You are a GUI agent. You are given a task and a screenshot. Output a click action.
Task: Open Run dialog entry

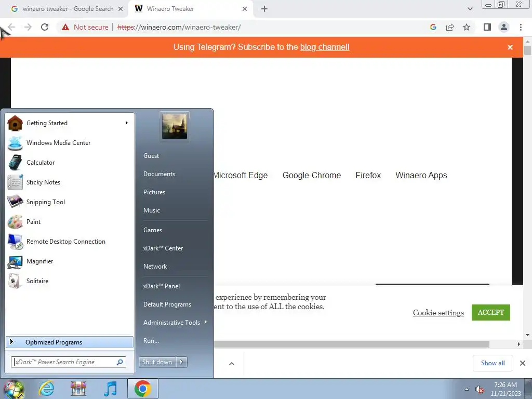click(x=151, y=341)
